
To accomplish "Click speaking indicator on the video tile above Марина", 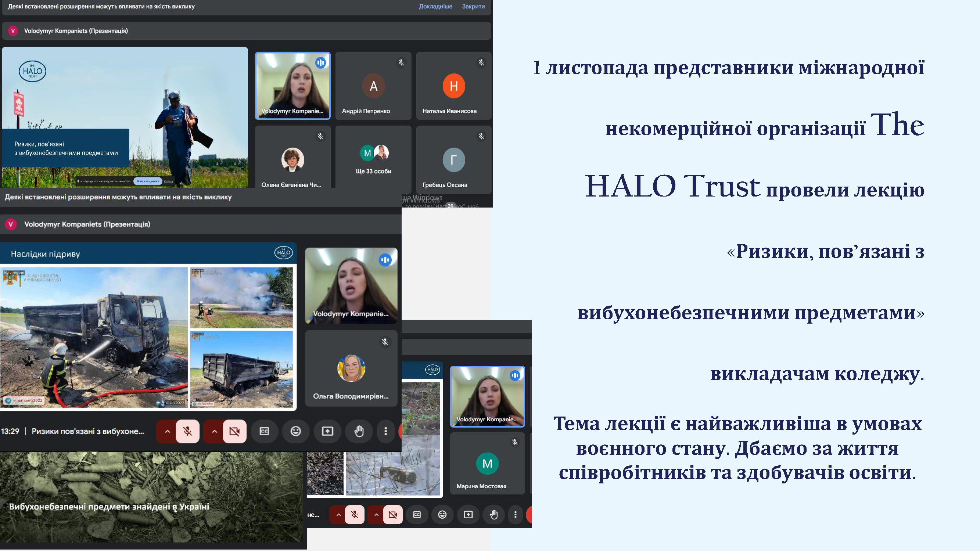I will (515, 376).
